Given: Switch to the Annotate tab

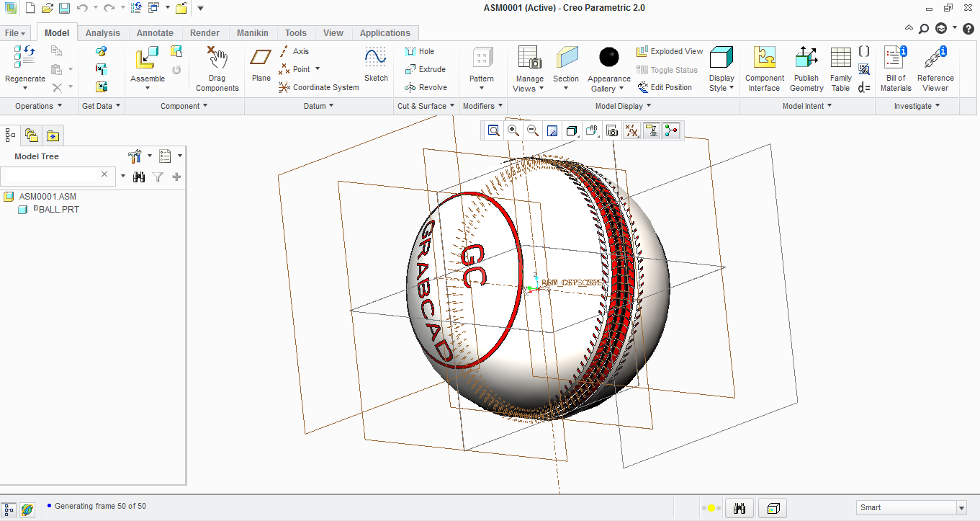Looking at the screenshot, I should tap(155, 33).
